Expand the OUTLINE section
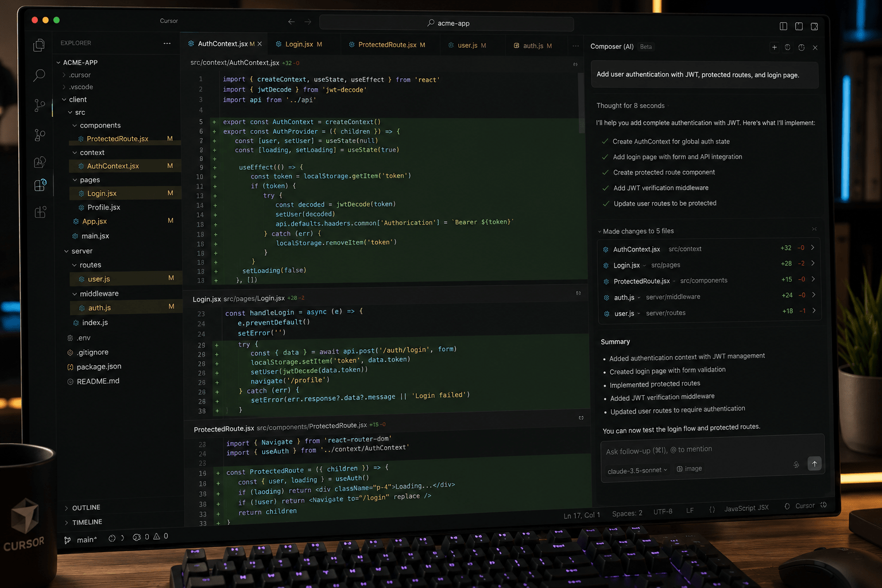 click(x=82, y=508)
